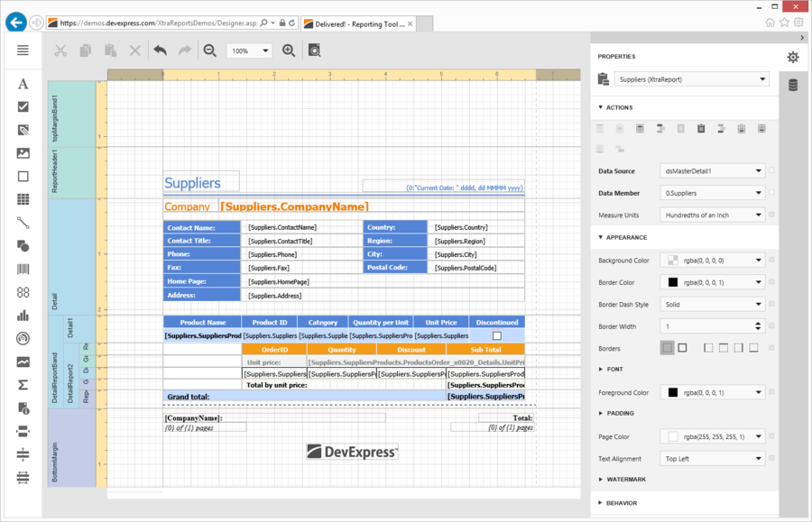
Task: Pick the Picture Box tool
Action: pos(22,154)
